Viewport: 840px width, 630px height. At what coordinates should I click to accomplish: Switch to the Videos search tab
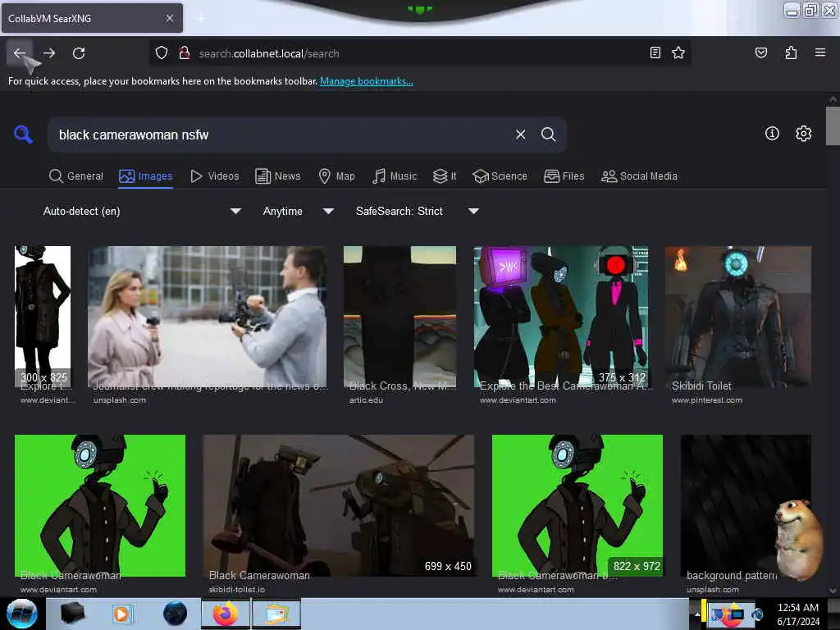click(x=214, y=176)
